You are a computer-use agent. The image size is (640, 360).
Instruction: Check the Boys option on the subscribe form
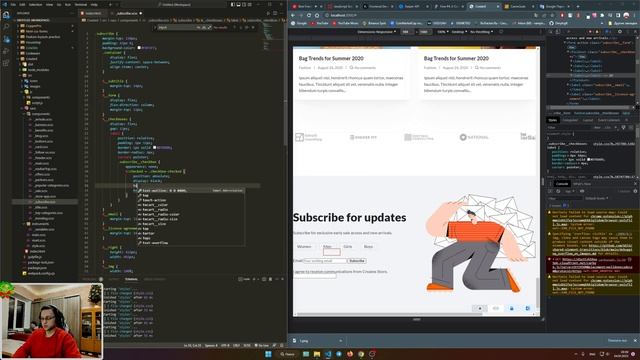(x=368, y=247)
